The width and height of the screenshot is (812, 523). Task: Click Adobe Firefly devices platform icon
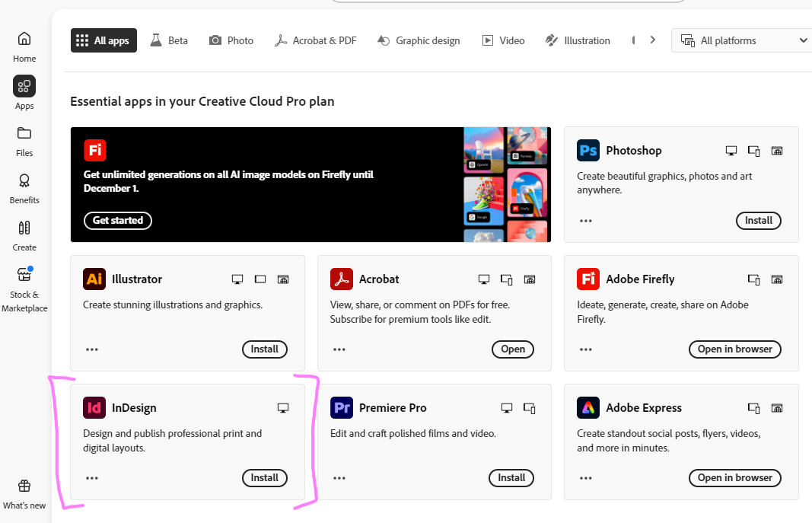click(753, 279)
